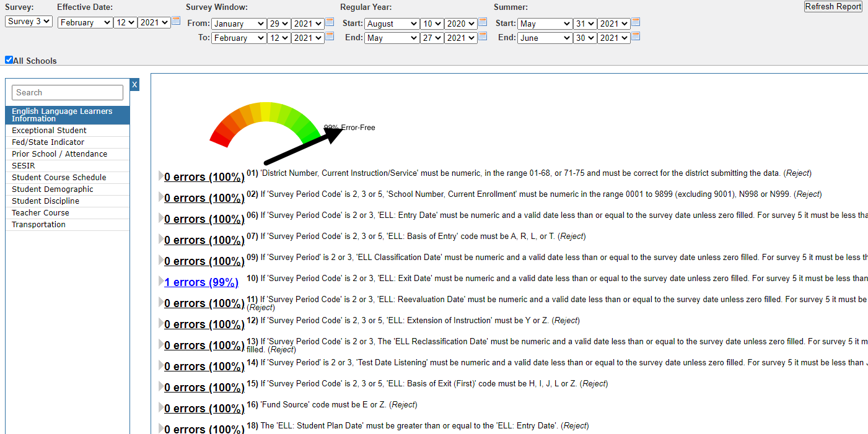868x434 pixels.
Task: Toggle the All Schools checkbox
Action: [x=9, y=60]
